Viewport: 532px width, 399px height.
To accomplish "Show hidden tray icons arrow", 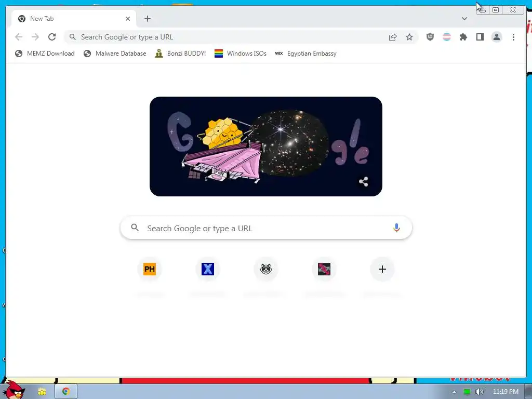I will (x=454, y=392).
